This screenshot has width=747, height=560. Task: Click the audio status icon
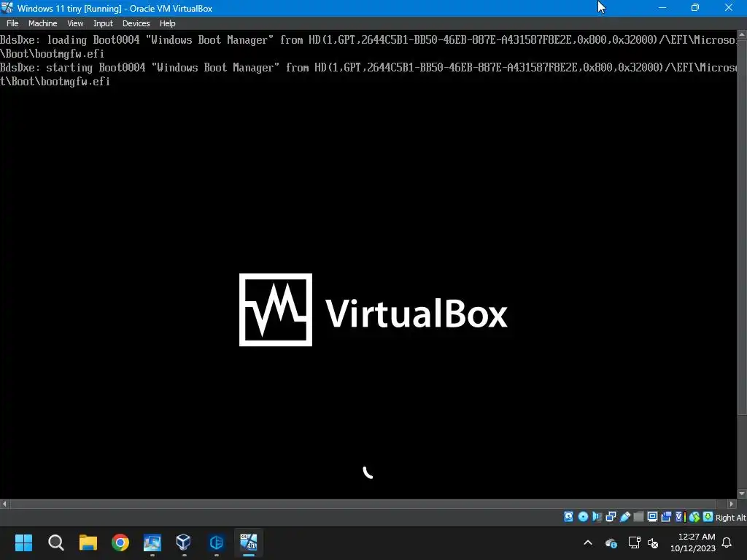(597, 517)
